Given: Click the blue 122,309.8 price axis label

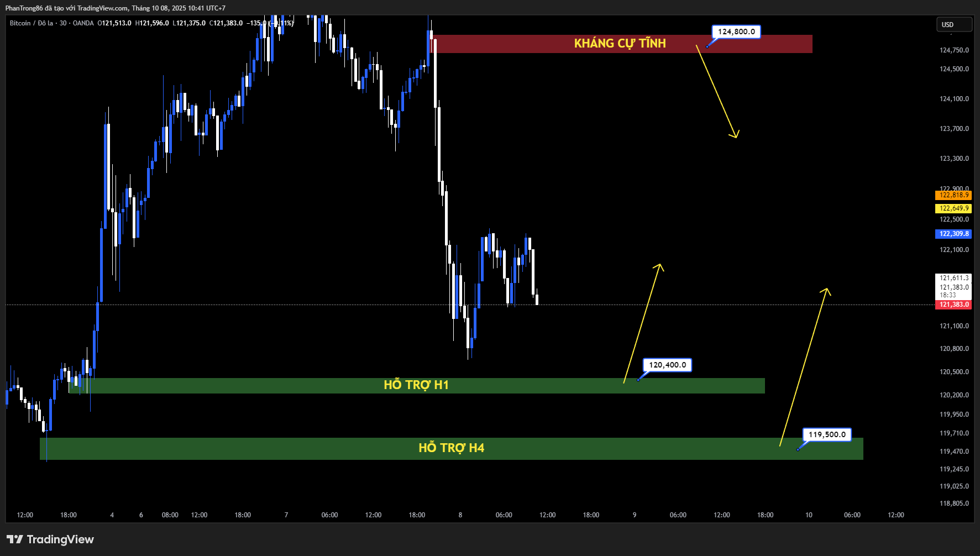Looking at the screenshot, I should click(953, 234).
